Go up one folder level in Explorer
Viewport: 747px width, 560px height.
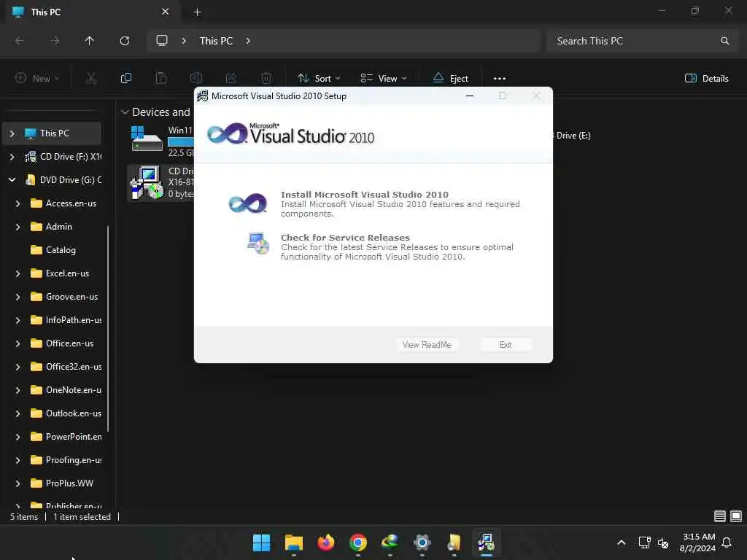click(x=89, y=41)
